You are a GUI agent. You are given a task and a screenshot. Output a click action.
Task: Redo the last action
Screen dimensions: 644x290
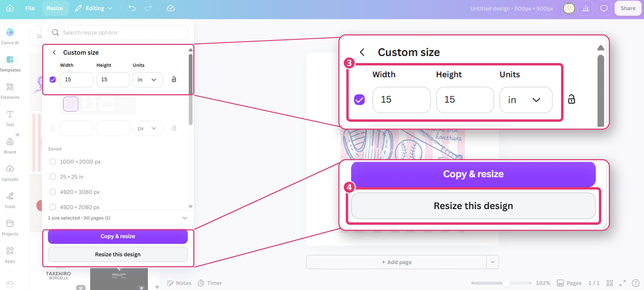click(x=148, y=8)
